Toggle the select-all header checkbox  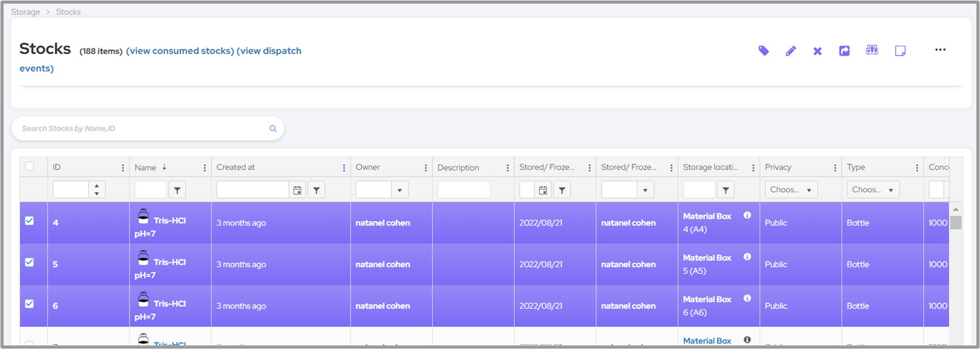pyautogui.click(x=29, y=166)
